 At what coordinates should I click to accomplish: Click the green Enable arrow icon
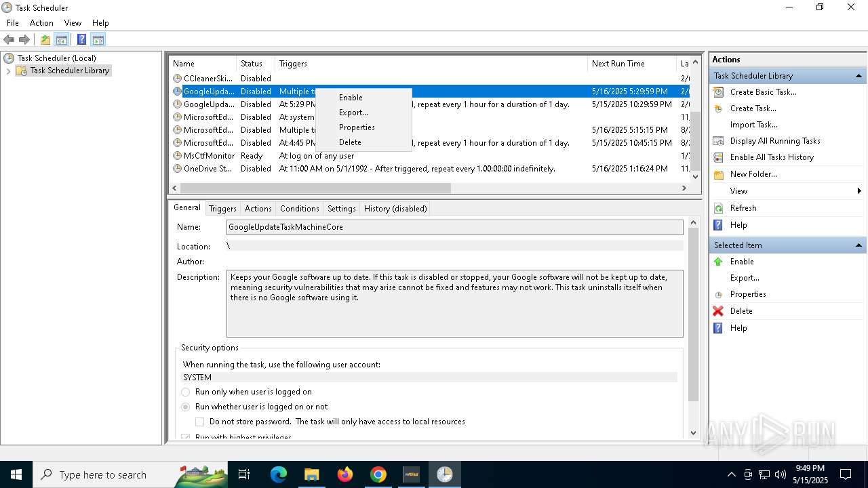pyautogui.click(x=718, y=262)
